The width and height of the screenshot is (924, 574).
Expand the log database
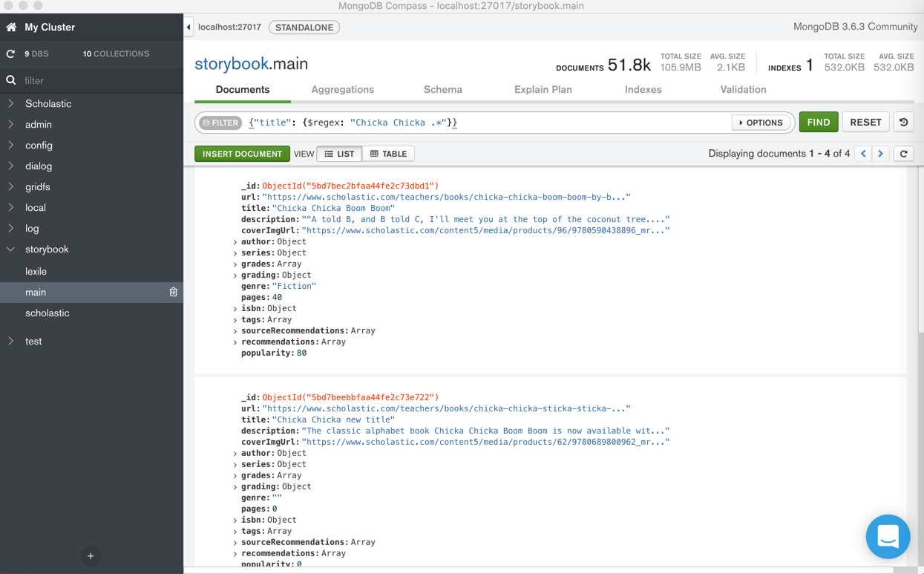pos(11,229)
